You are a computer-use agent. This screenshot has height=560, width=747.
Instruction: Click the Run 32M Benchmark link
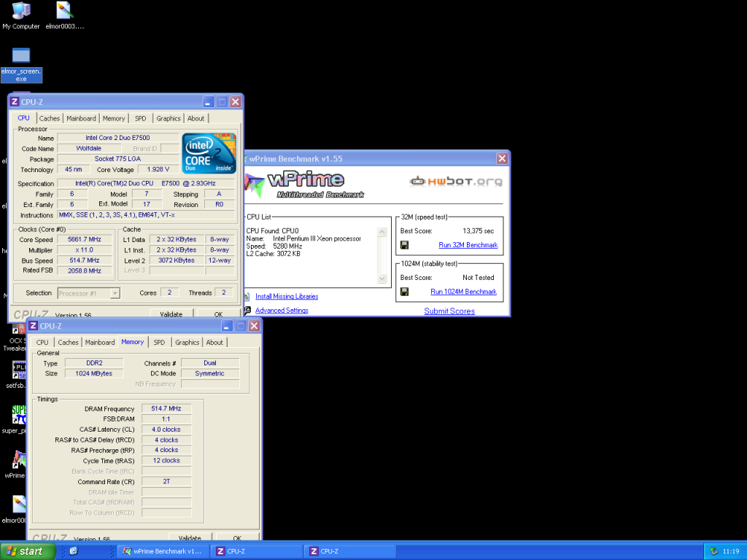468,245
